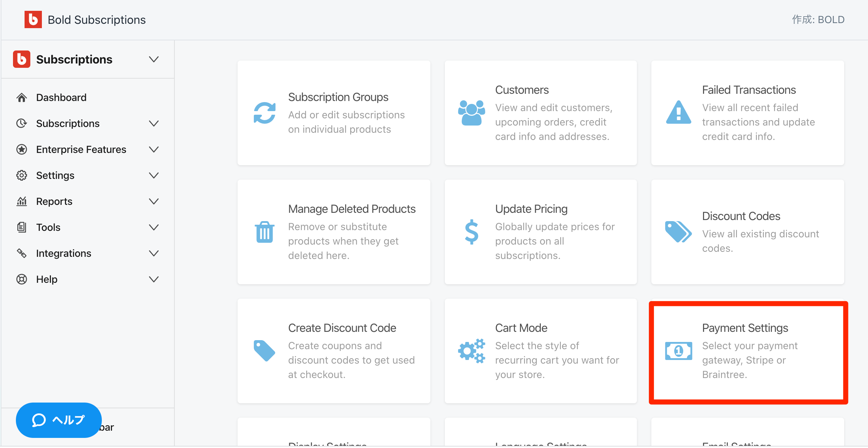Click the Create Discount Code tag icon
Screen dimensions: 868x448
pyautogui.click(x=264, y=351)
